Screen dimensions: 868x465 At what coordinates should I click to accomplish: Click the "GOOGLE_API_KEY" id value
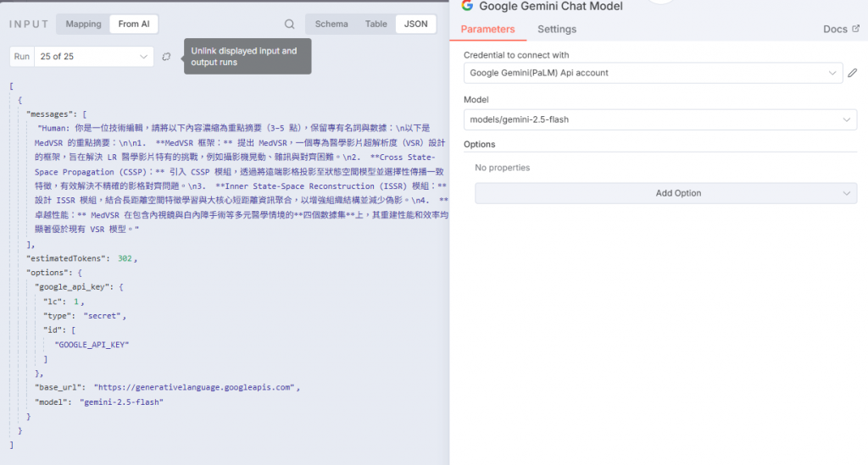[92, 345]
